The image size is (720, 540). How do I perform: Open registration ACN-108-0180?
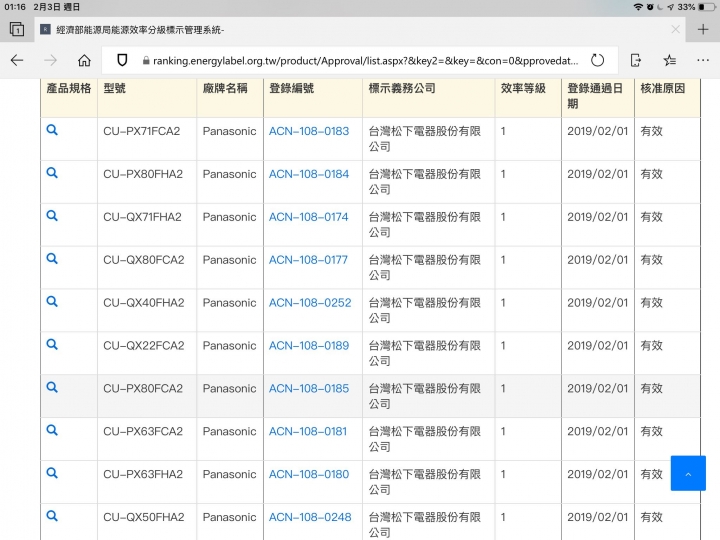point(309,474)
